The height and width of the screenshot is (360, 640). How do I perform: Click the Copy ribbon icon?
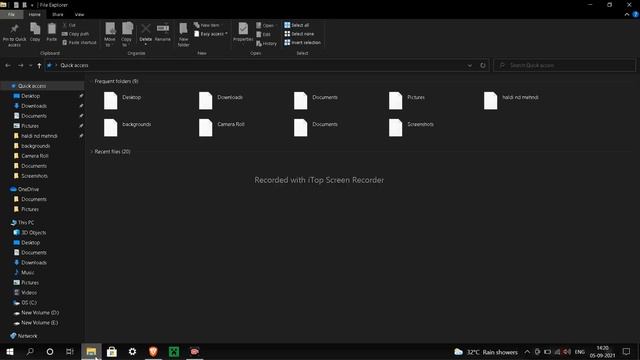tap(35, 32)
